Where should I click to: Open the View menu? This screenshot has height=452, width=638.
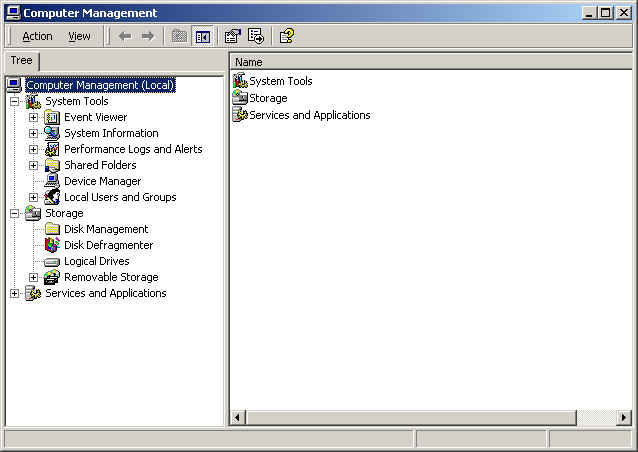[79, 36]
